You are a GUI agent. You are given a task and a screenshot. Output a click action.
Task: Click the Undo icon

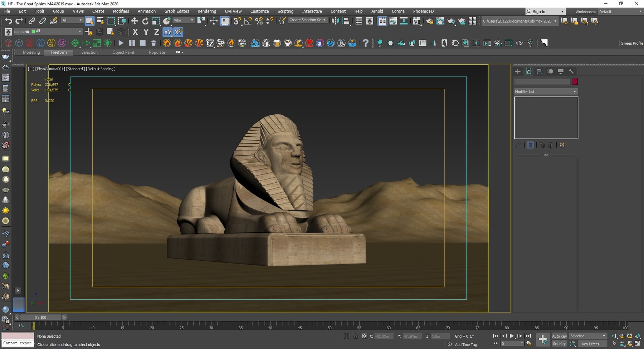click(x=9, y=21)
